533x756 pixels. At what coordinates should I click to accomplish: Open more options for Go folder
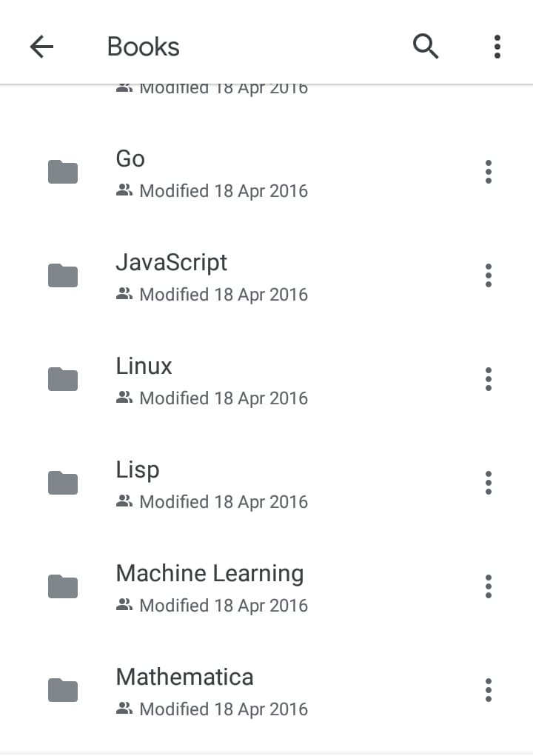click(x=488, y=172)
